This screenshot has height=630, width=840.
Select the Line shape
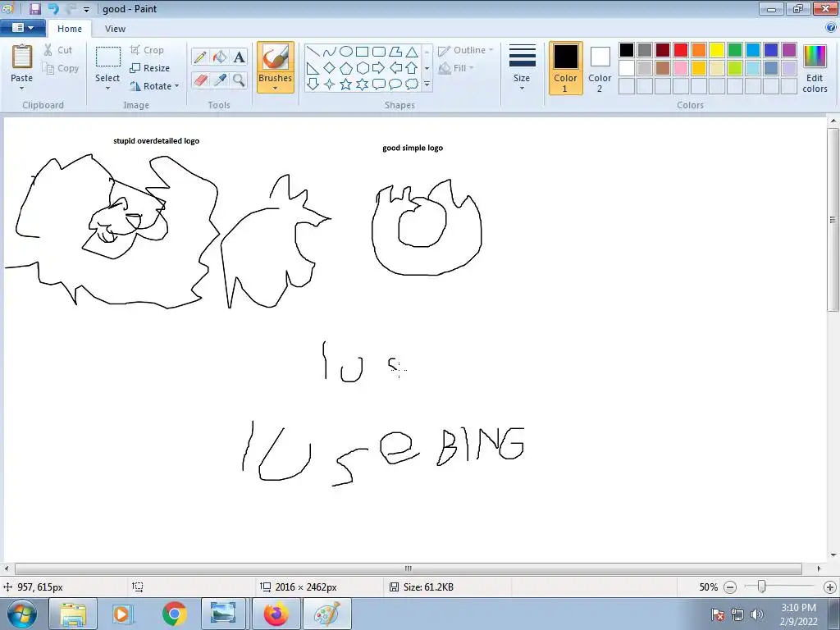313,52
